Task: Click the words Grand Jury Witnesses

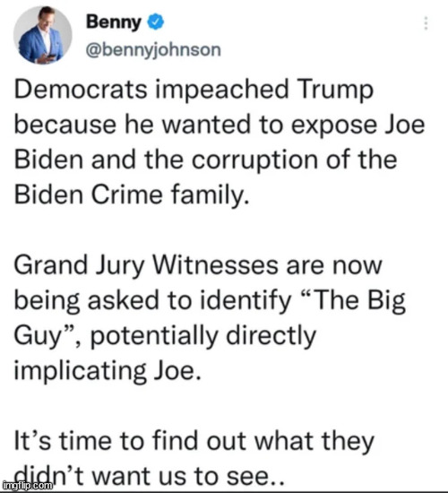Action: (x=146, y=265)
